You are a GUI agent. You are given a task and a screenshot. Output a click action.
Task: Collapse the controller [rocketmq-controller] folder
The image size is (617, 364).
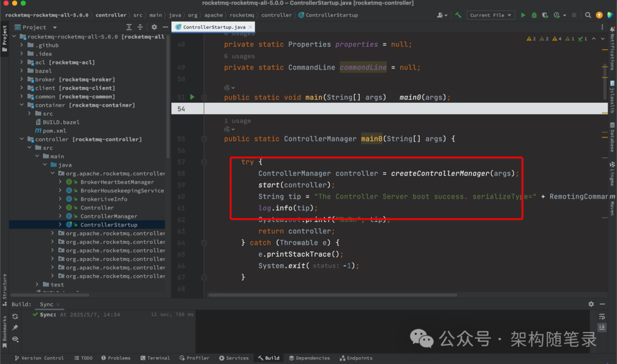(22, 139)
